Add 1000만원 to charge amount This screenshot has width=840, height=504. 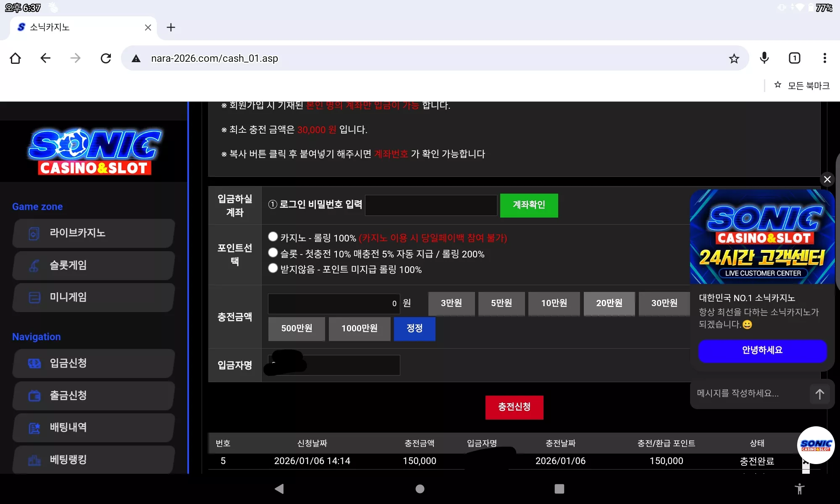(x=360, y=328)
